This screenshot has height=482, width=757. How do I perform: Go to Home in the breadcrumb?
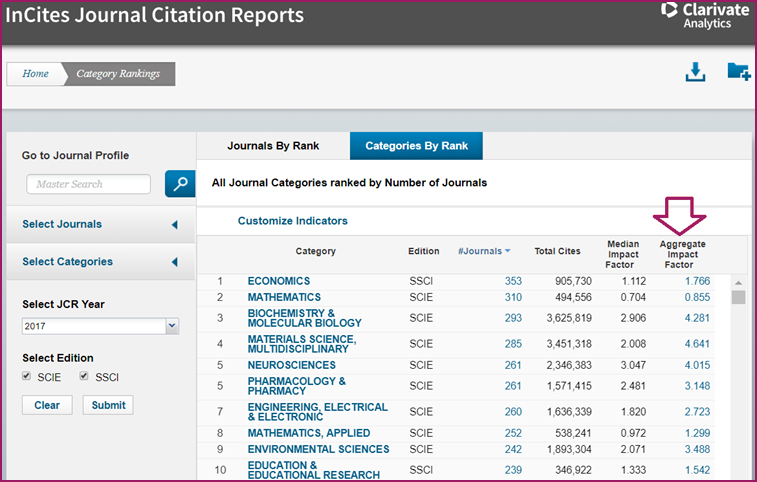36,73
